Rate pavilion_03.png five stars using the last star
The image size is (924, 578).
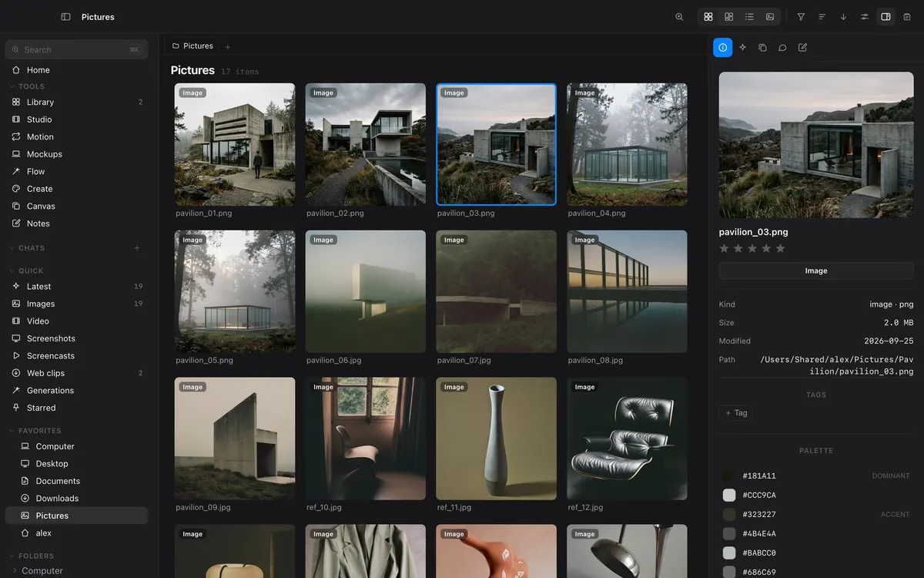click(781, 248)
